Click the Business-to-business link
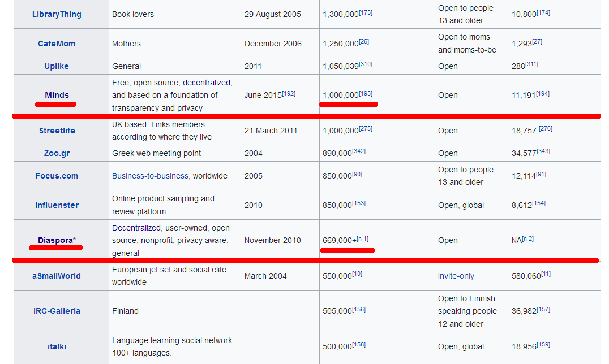 click(x=151, y=176)
